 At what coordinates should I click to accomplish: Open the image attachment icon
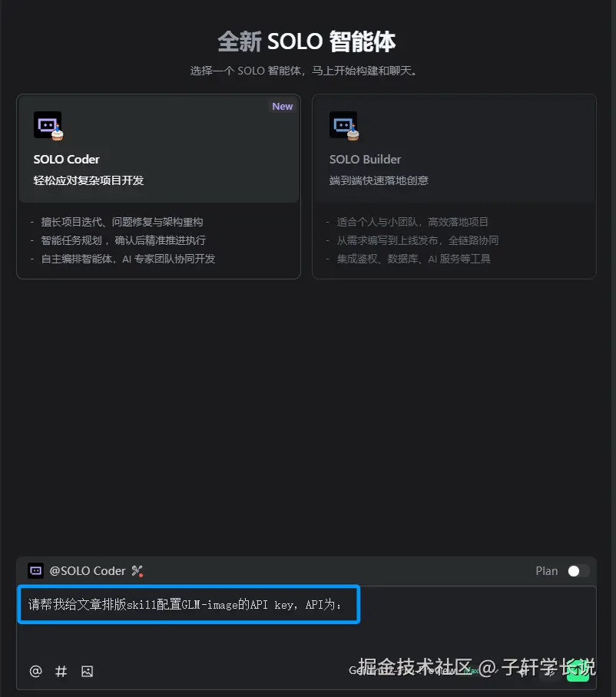click(x=87, y=671)
